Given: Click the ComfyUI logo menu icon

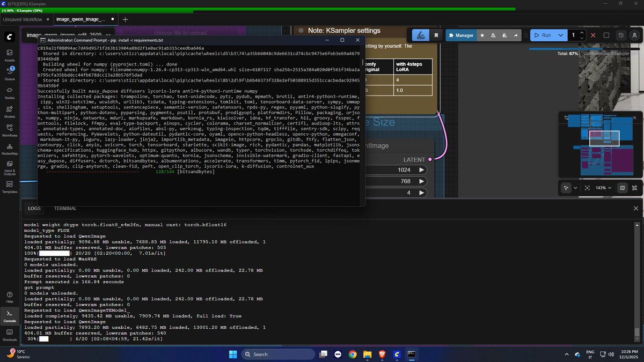Looking at the screenshot, I should pyautogui.click(x=10, y=37).
